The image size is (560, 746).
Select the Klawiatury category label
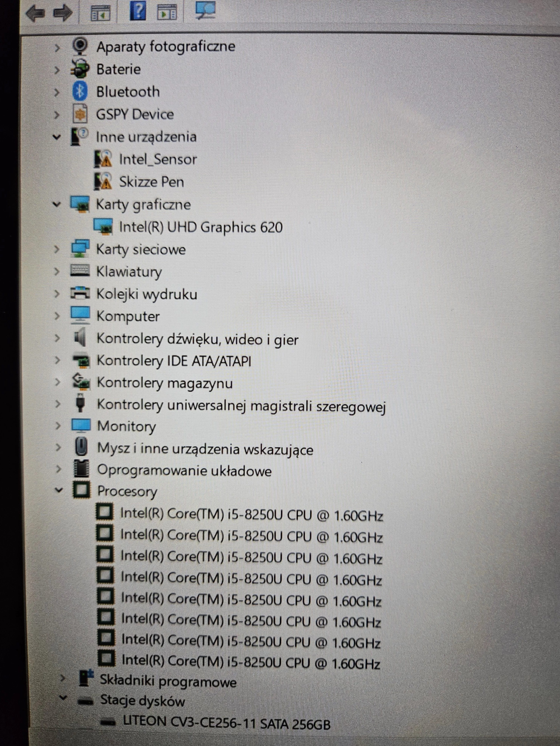click(129, 272)
